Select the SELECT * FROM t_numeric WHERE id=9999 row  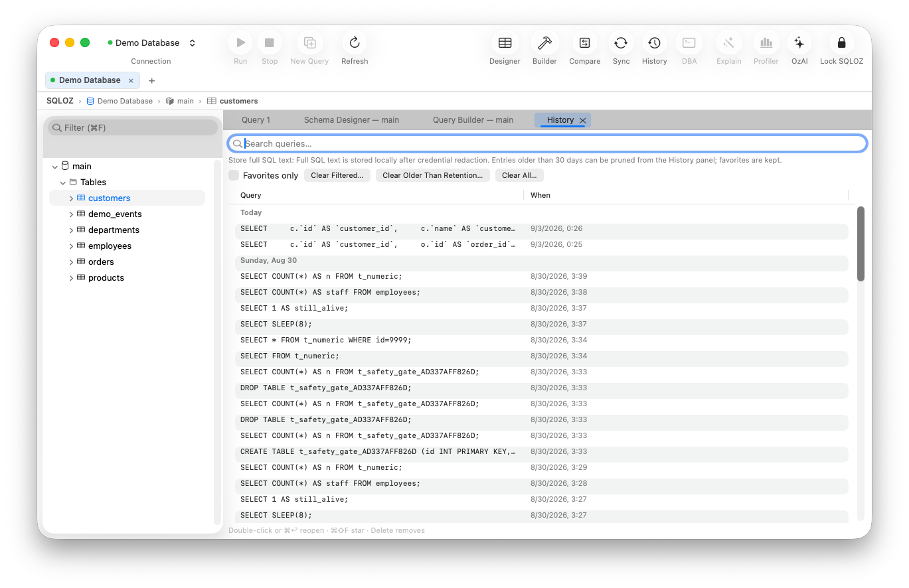(542, 340)
